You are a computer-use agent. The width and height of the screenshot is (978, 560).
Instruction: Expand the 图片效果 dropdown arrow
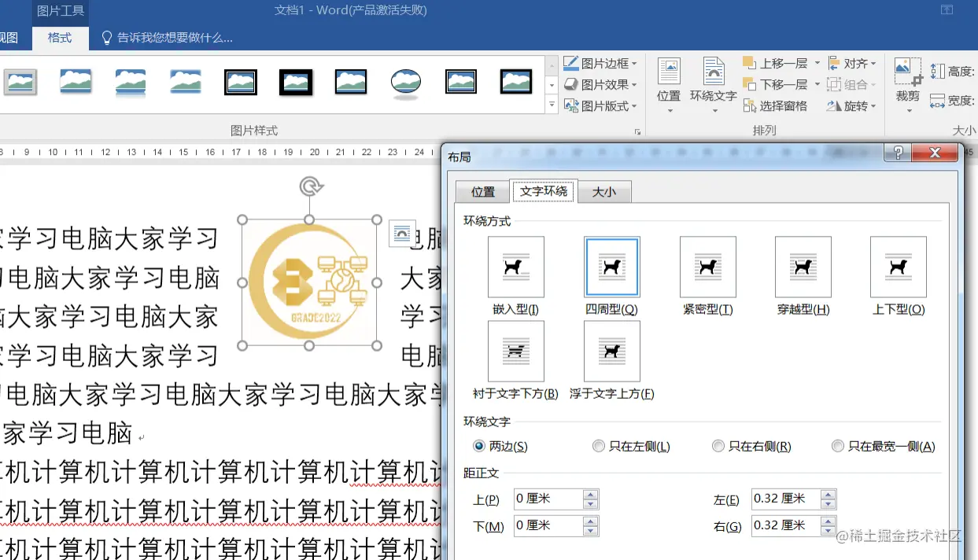[634, 85]
